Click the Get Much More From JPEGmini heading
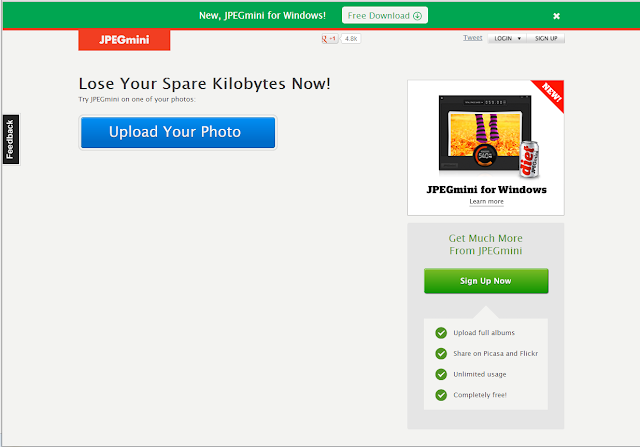 (485, 244)
